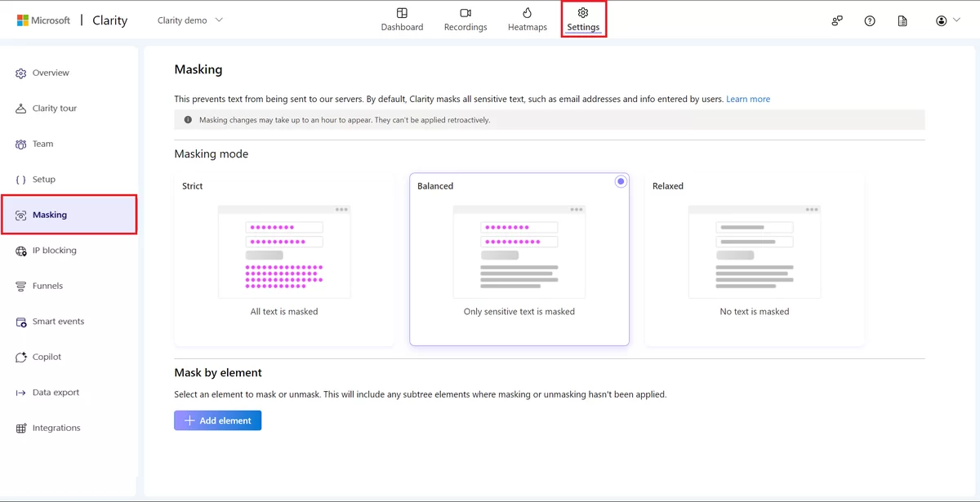The height and width of the screenshot is (502, 980).
Task: Expand the account menu chevron
Action: (x=957, y=20)
